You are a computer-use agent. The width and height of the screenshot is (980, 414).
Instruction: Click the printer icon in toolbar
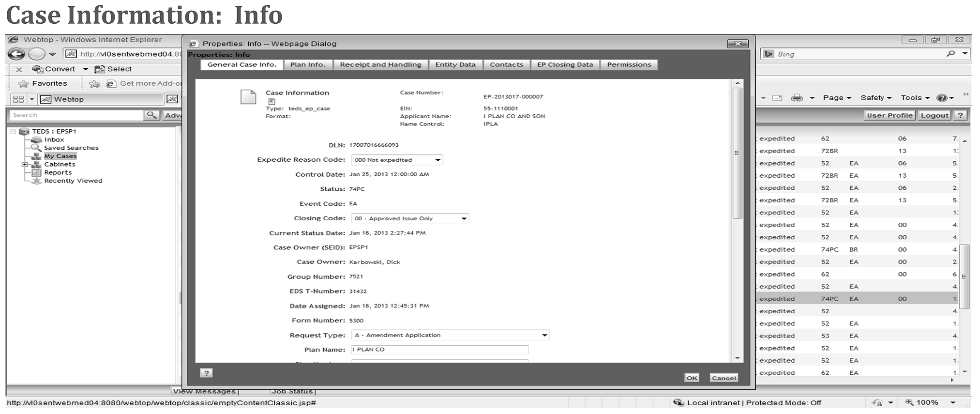point(797,98)
